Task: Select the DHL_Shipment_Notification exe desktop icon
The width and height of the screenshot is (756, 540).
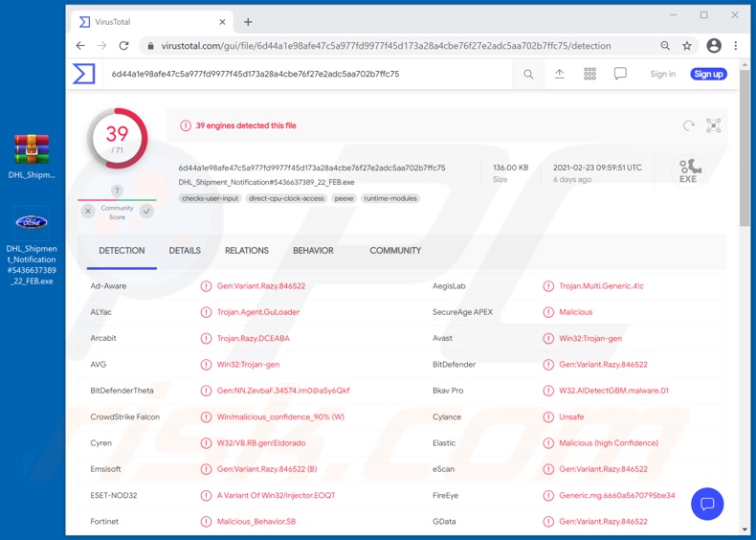Action: point(32,246)
